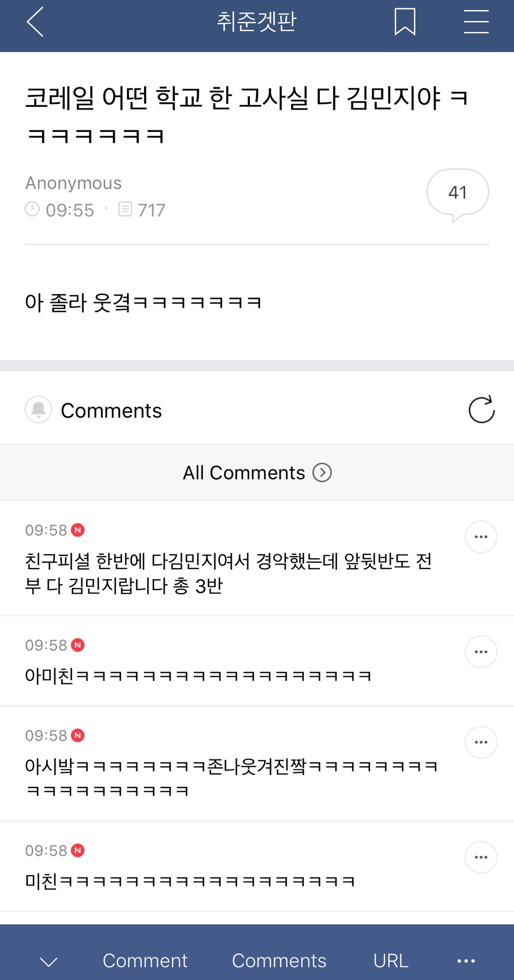
Task: Bookmark this post
Action: coord(405,22)
